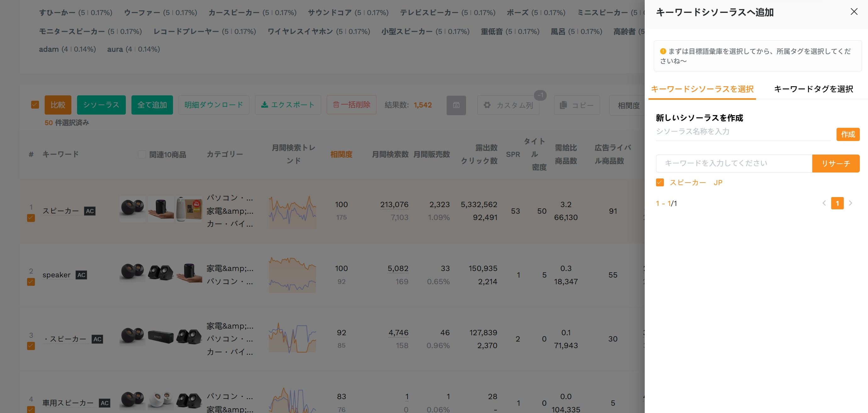Click the 一括削除 trash button
868x413 pixels.
point(351,105)
